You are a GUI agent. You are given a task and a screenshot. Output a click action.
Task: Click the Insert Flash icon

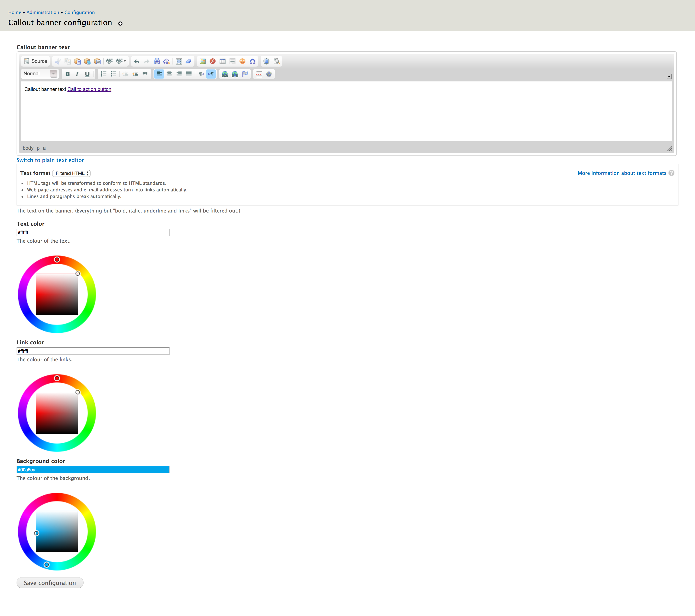[212, 61]
